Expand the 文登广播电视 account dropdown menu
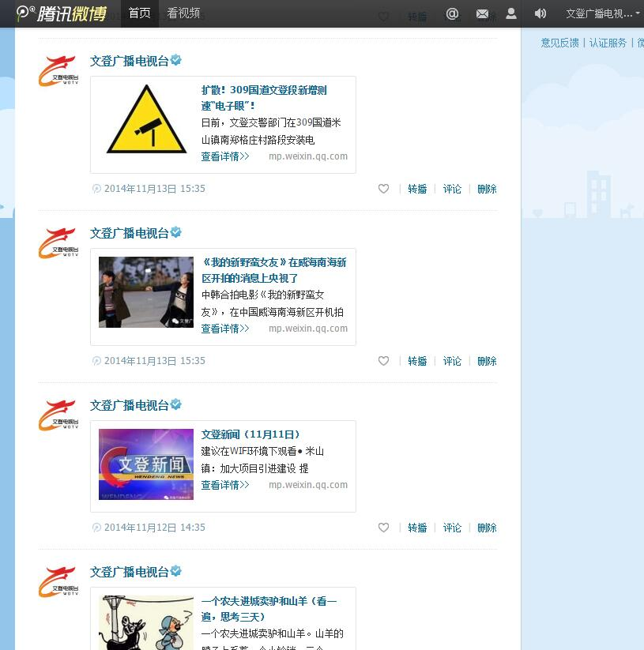Viewport: 644px width, 650px height. tap(603, 13)
